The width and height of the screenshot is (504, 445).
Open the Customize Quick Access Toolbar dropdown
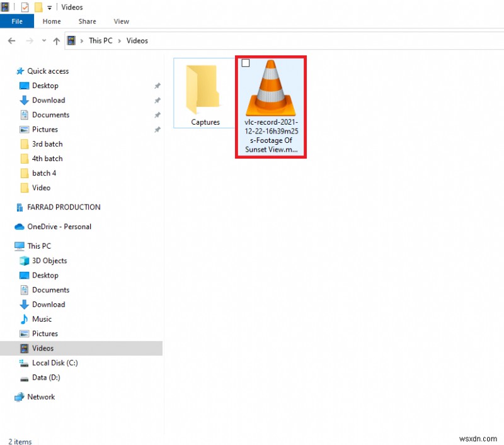pyautogui.click(x=49, y=8)
